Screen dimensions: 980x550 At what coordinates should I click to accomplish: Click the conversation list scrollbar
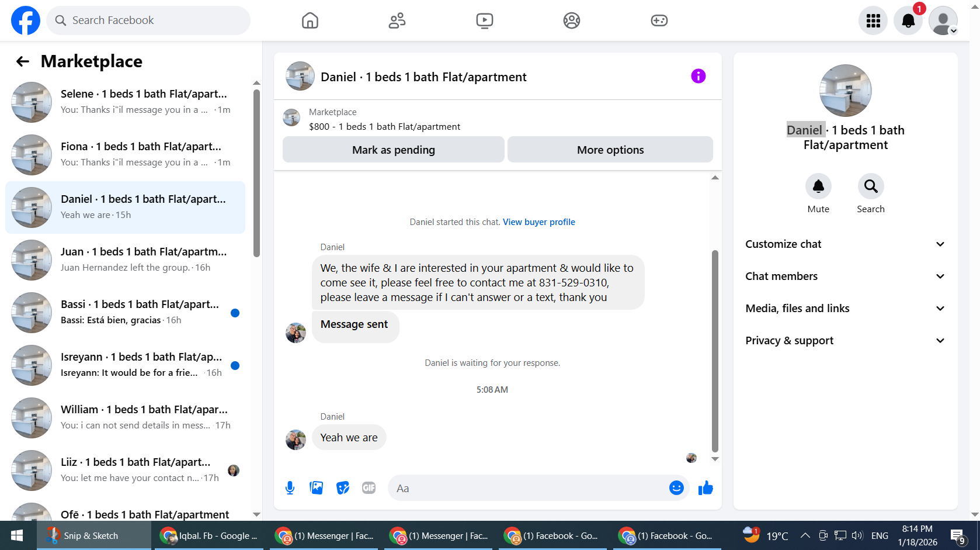(x=256, y=172)
